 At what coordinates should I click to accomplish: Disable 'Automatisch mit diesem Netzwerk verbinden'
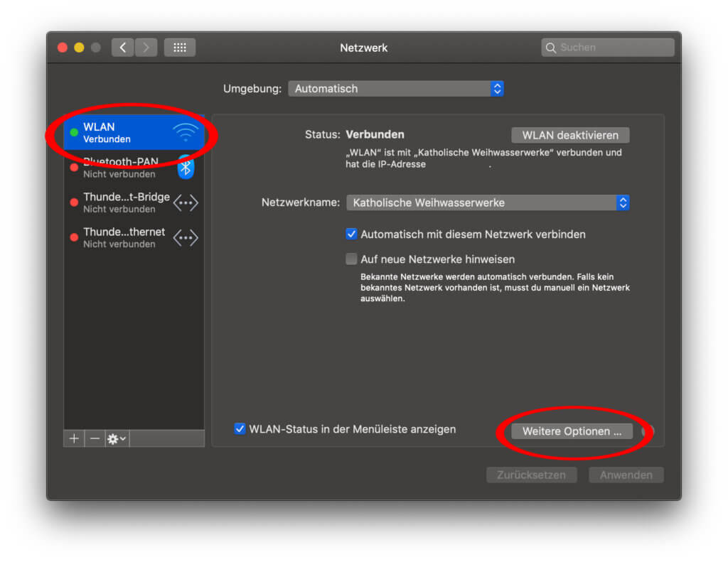[x=351, y=234]
